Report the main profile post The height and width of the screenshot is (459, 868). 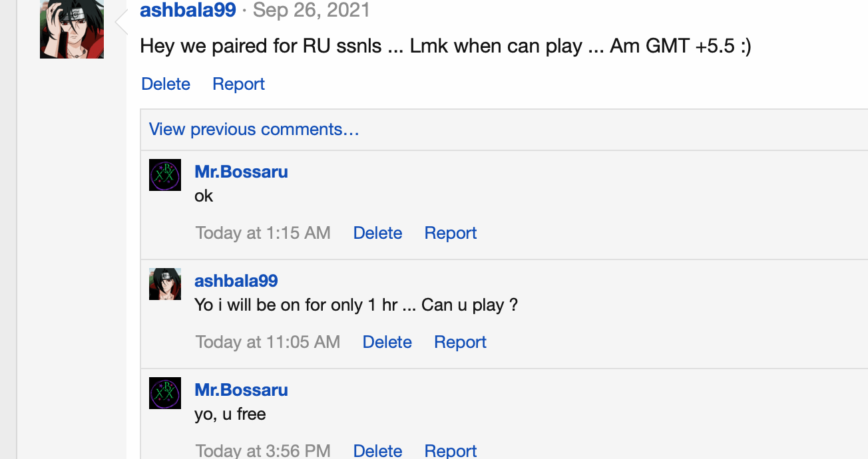pyautogui.click(x=238, y=84)
